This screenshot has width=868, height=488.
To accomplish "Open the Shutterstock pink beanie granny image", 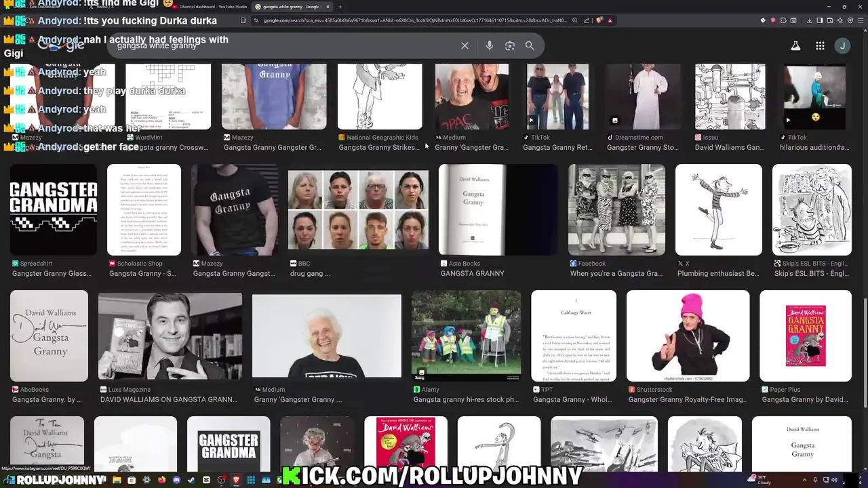I will [688, 335].
